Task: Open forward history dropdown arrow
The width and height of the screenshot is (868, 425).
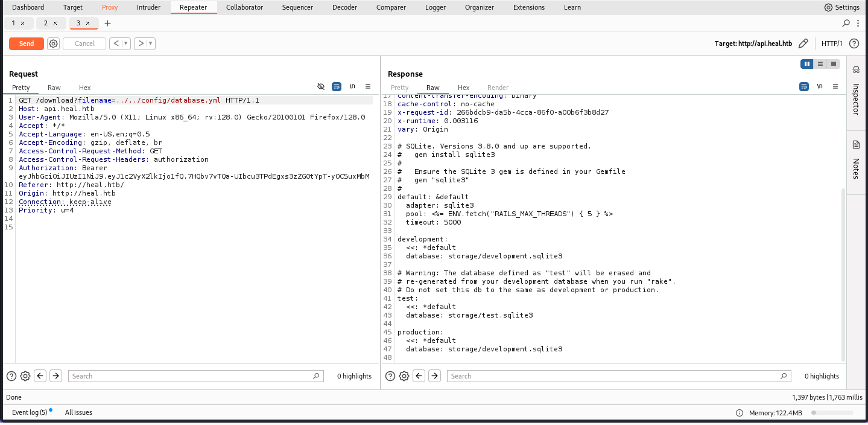Action: [151, 43]
